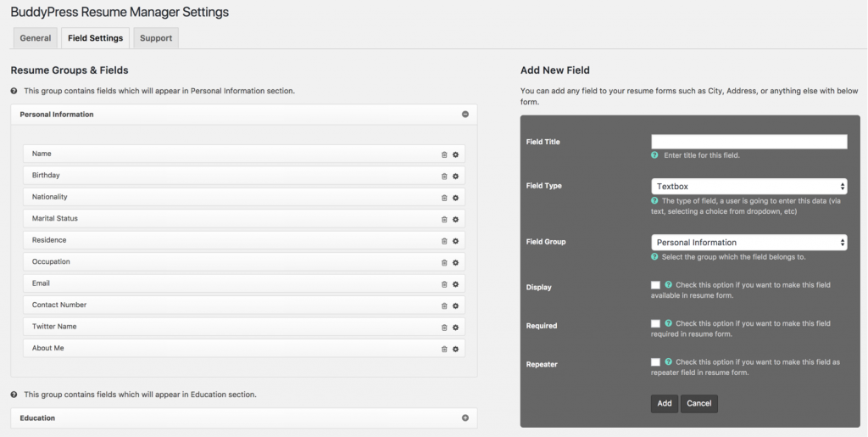Click help icon next to Required checkbox
Image resolution: width=868 pixels, height=437 pixels.
tap(669, 323)
